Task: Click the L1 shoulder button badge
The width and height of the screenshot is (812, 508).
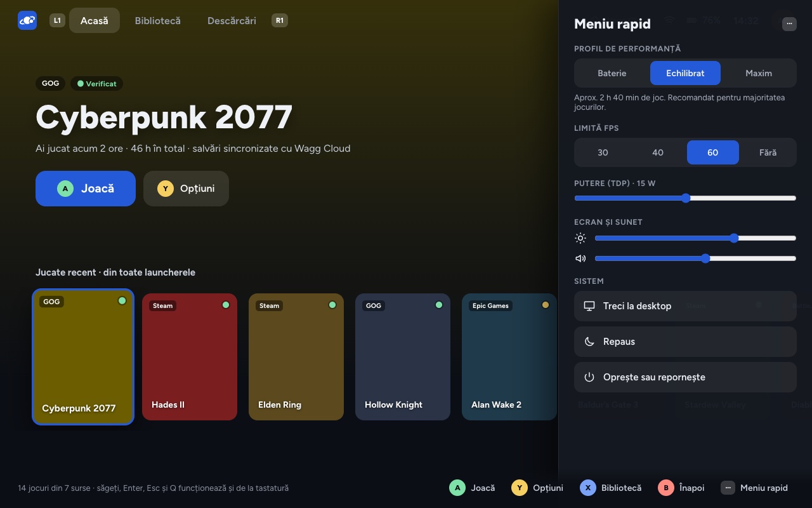Action: point(57,20)
